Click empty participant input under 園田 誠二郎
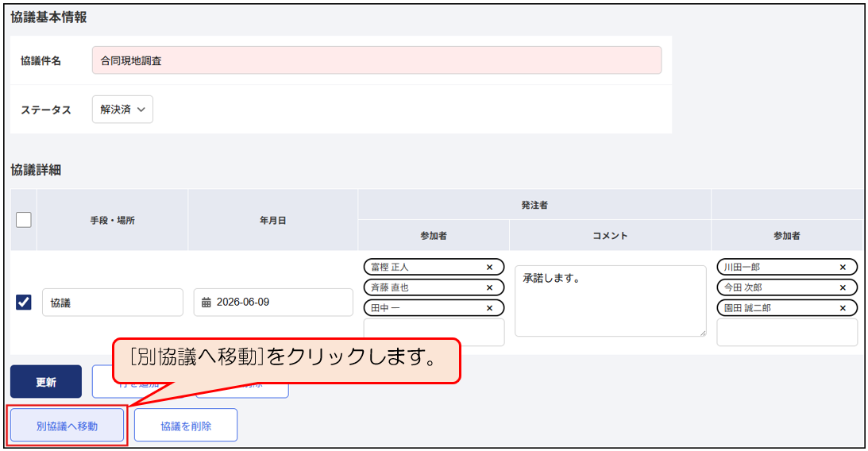The width and height of the screenshot is (868, 451). click(787, 333)
